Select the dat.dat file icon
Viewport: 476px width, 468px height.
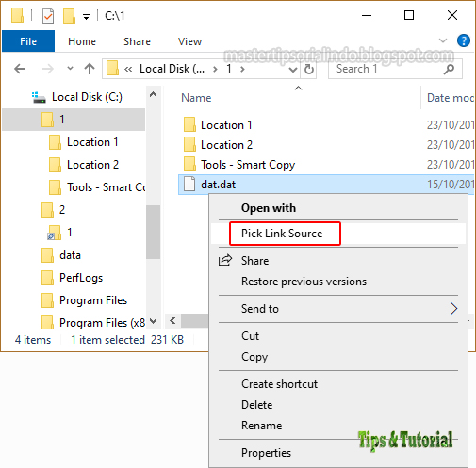pos(189,184)
